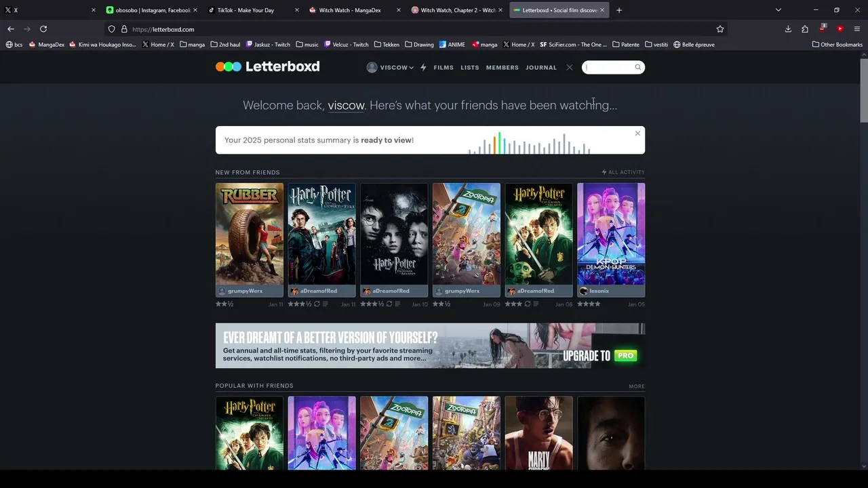Open the Extensions puzzle icon
The image size is (868, 488).
805,29
